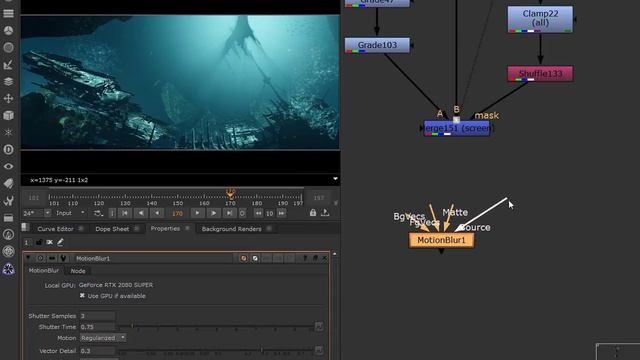The width and height of the screenshot is (640, 360).
Task: Skip forward ten frames
Action: tap(281, 213)
